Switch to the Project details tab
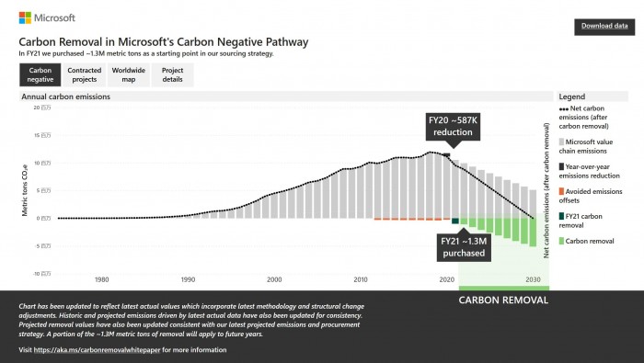Viewport: 644px width, 363px height. click(x=173, y=74)
